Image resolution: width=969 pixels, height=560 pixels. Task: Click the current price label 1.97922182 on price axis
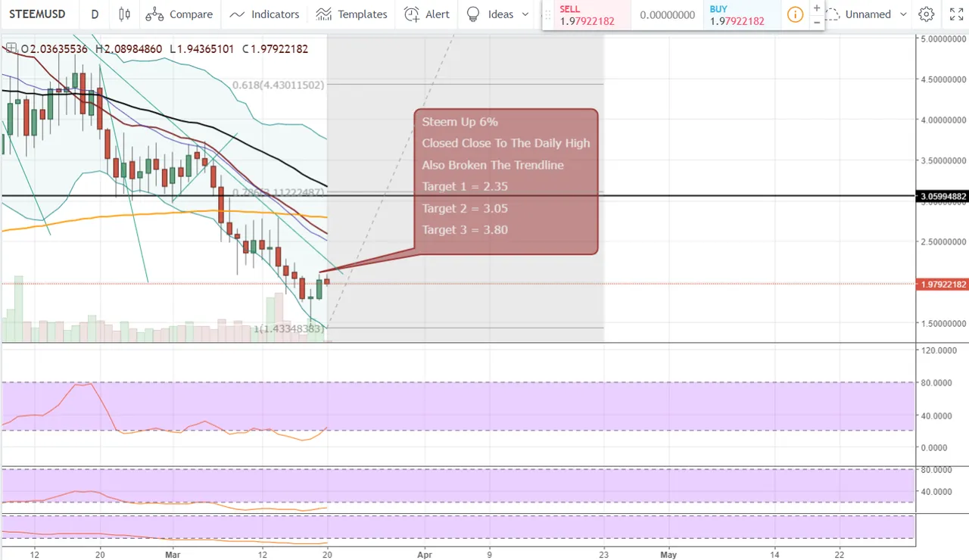click(943, 285)
